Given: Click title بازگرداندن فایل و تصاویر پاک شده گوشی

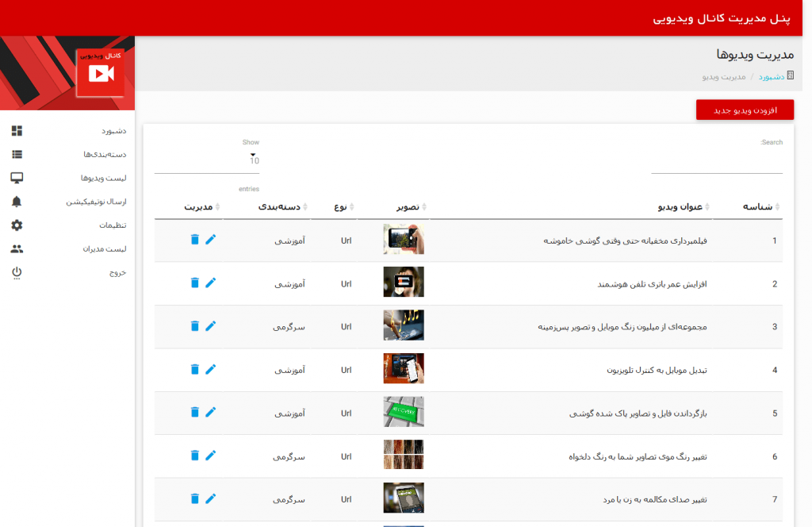Looking at the screenshot, I should pyautogui.click(x=638, y=414).
